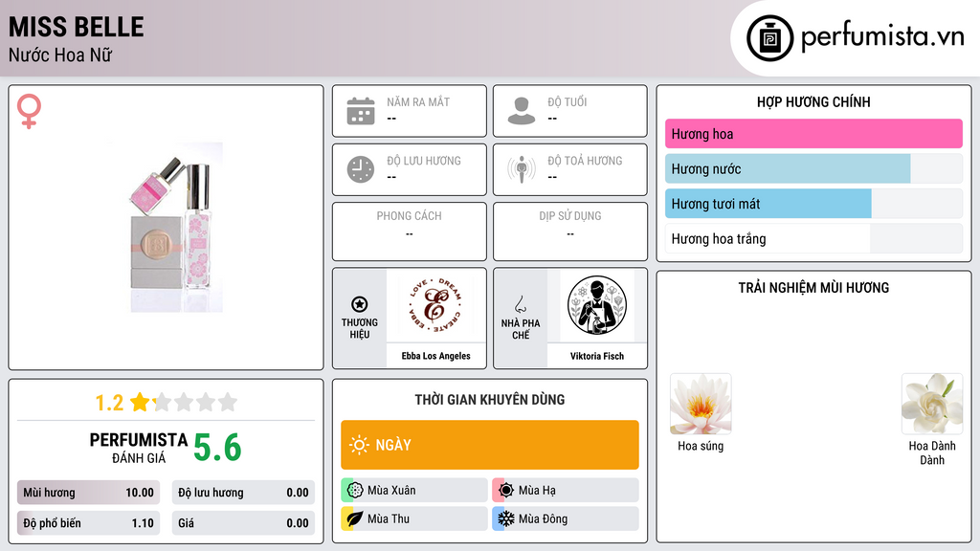This screenshot has height=551, width=980.
Task: Select the Hương nước accord bar
Action: coord(813,168)
